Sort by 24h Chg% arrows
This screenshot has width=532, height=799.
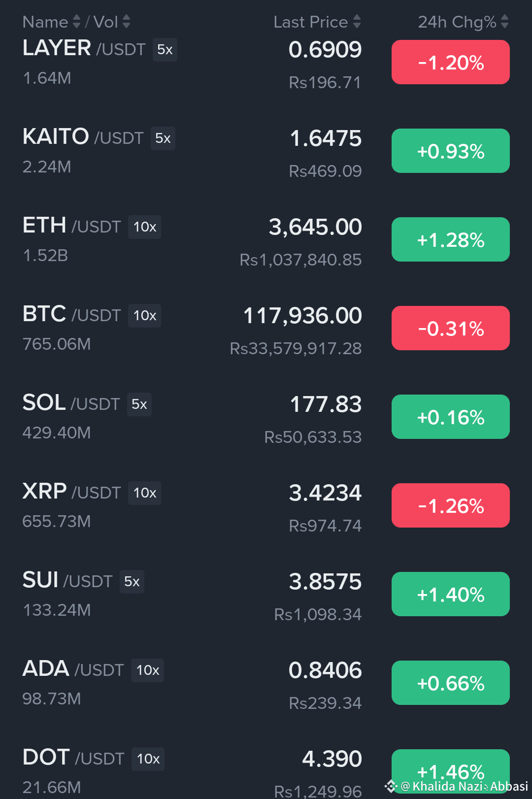point(505,22)
